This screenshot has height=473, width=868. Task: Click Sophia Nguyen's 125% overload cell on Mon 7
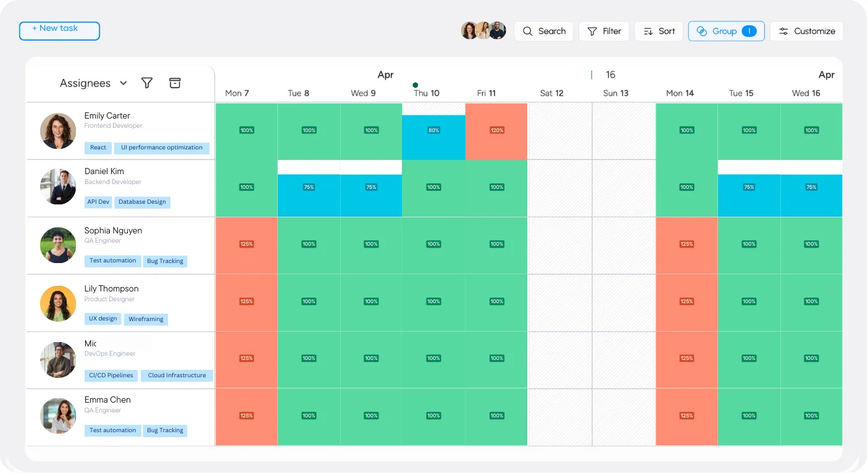(246, 244)
